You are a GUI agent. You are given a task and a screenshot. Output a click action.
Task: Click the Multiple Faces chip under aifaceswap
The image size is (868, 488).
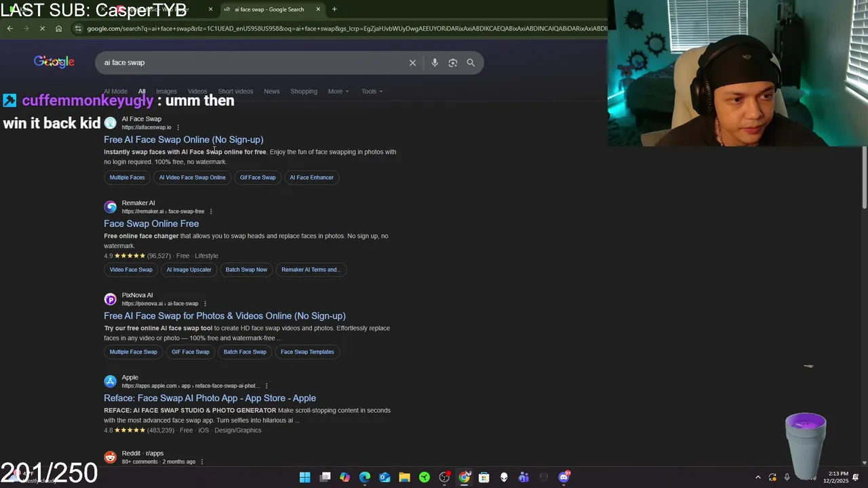point(127,178)
